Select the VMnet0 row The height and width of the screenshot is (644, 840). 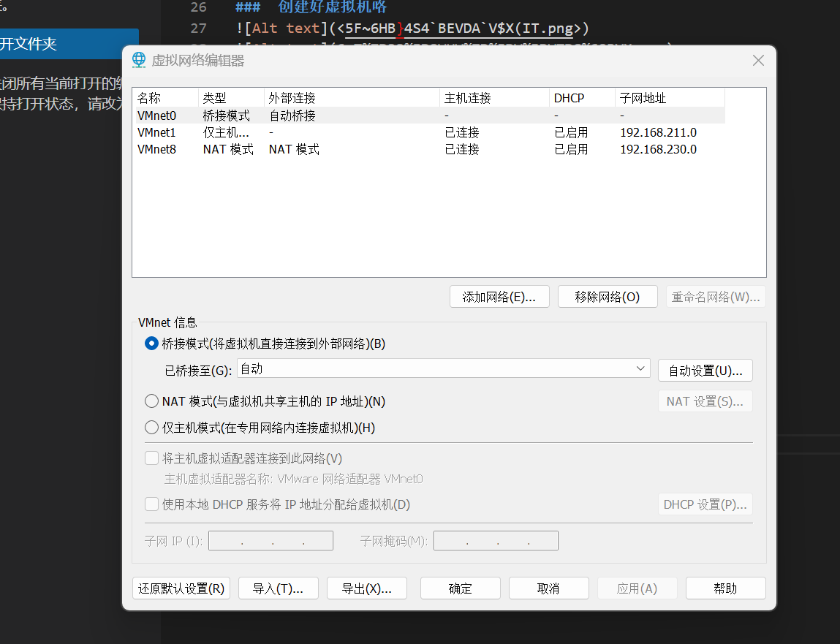[x=430, y=115]
